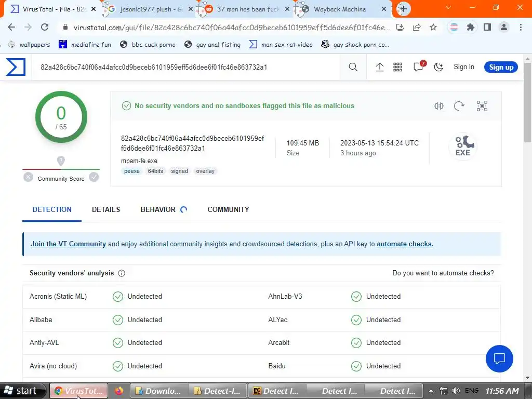Click the Baidu vendor name
Screen dimensions: 532x399
[277, 366]
